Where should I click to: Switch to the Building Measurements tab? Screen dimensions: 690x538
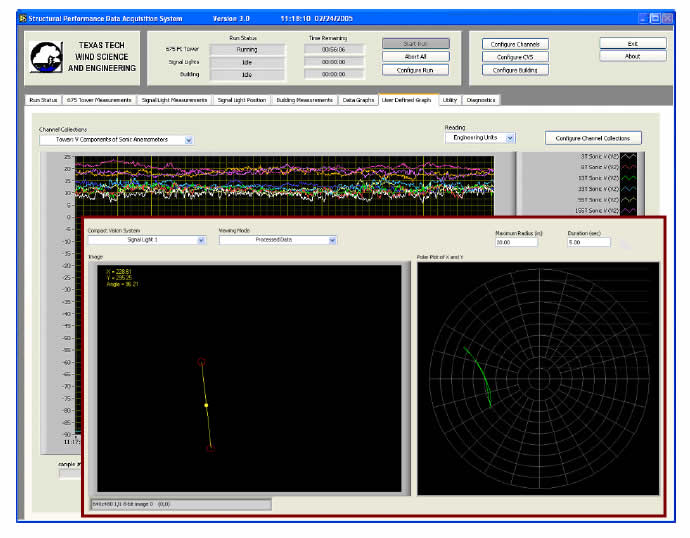tap(305, 100)
